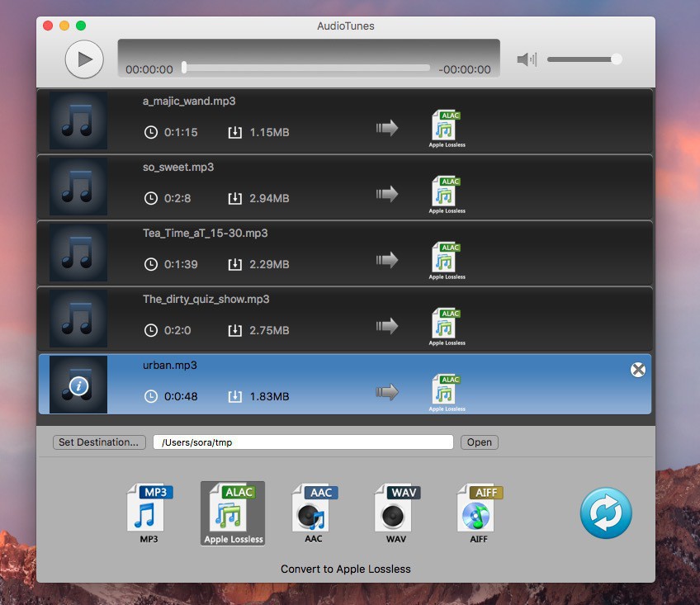Click the music thumbnail of so_sweet.mp3
The width and height of the screenshot is (700, 605).
pos(78,187)
